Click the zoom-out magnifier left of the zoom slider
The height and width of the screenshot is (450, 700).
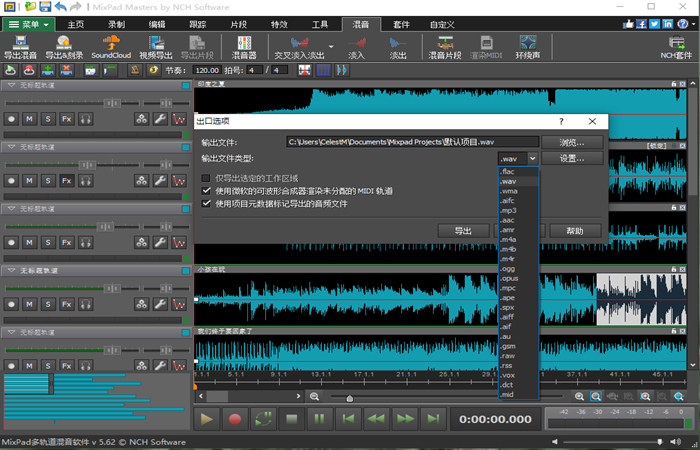(x=314, y=396)
